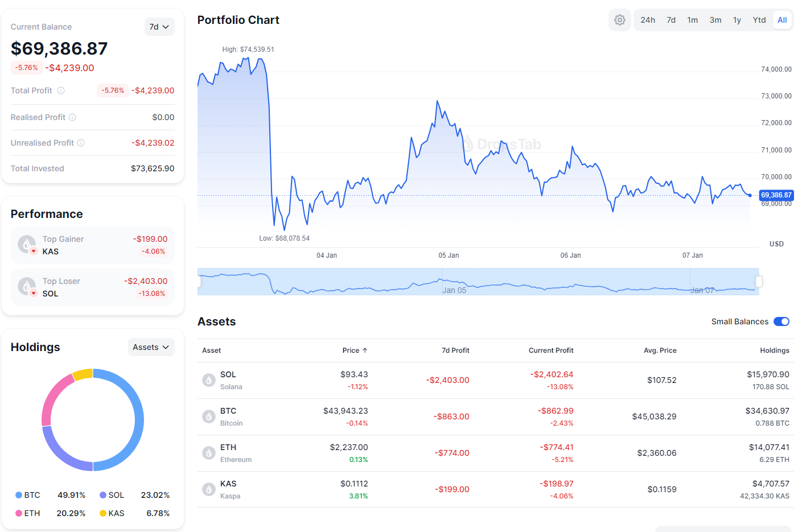Click the Top Gainer KAS icon
Image resolution: width=802 pixels, height=532 pixels.
pyautogui.click(x=27, y=245)
